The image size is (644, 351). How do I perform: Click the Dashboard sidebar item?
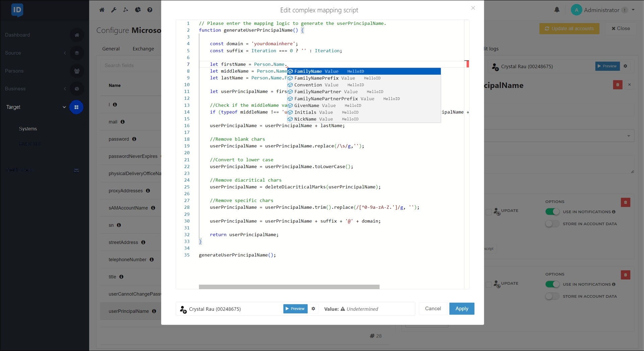click(x=17, y=35)
